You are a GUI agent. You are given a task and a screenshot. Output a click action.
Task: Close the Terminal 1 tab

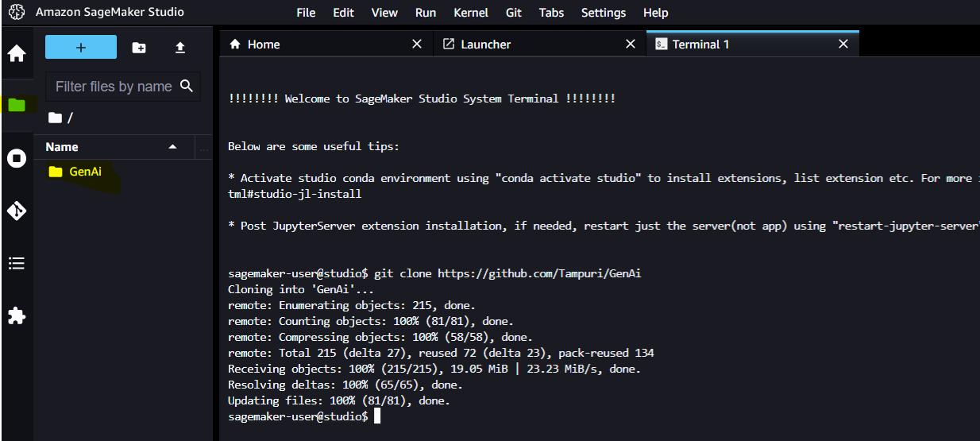point(843,44)
